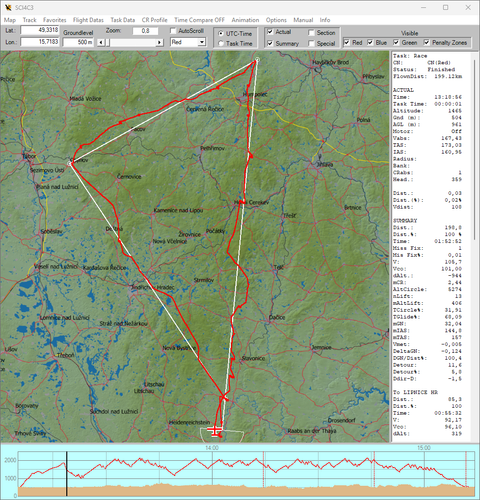Viewport: 480px width, 500px height.
Task: Open the Task Data menu
Action: point(123,20)
